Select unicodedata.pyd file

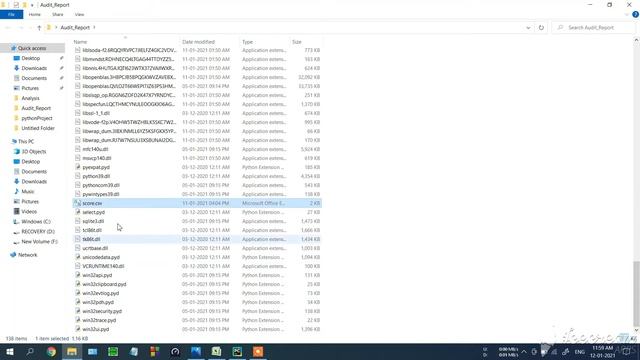coord(101,257)
